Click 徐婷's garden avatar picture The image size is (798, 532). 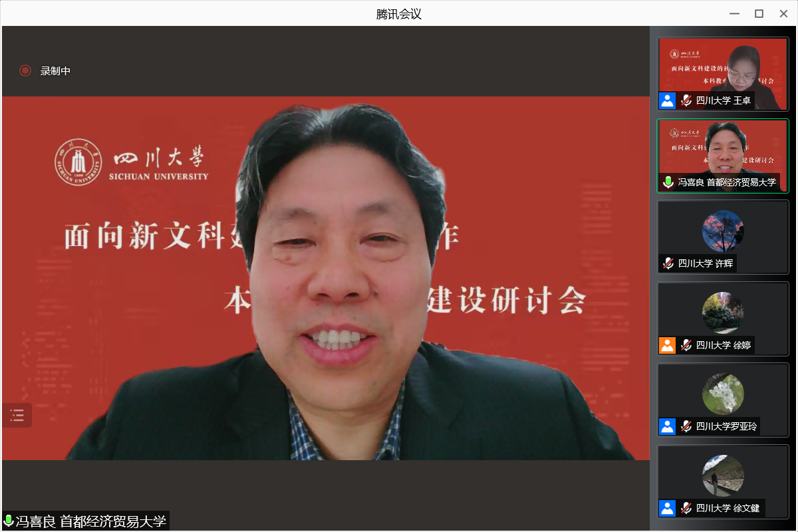pyautogui.click(x=723, y=313)
